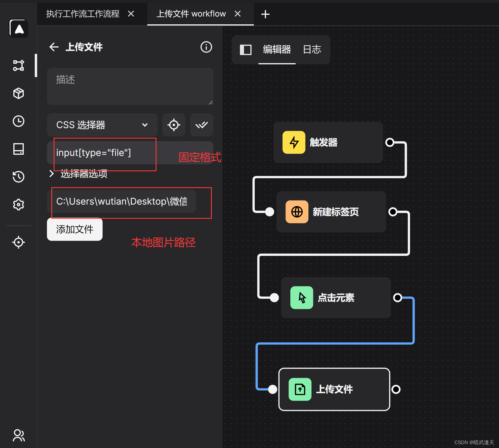This screenshot has height=448, width=499.
Task: Open the packages cube icon in sidebar
Action: click(19, 93)
